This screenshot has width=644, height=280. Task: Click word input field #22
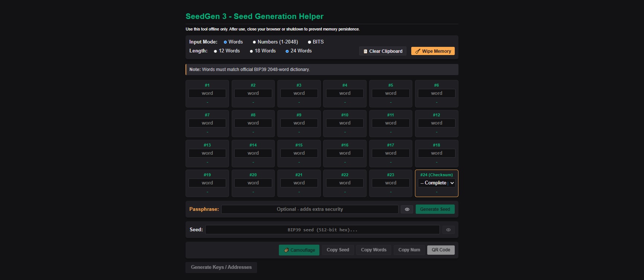[x=345, y=183]
